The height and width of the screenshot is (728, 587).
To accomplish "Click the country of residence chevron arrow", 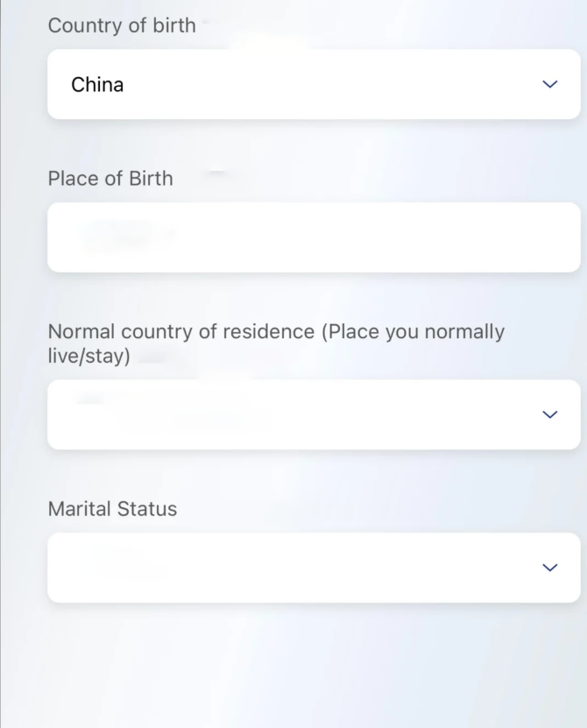I will 549,414.
